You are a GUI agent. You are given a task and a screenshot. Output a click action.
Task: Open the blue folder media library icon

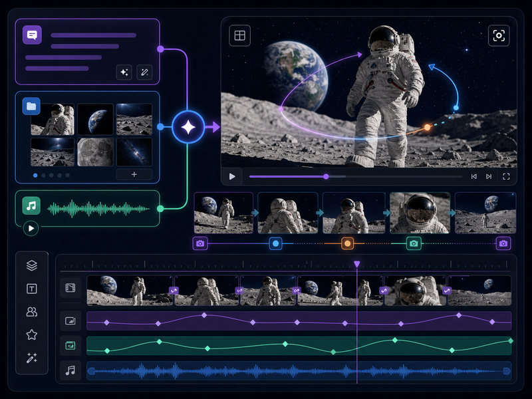click(31, 106)
